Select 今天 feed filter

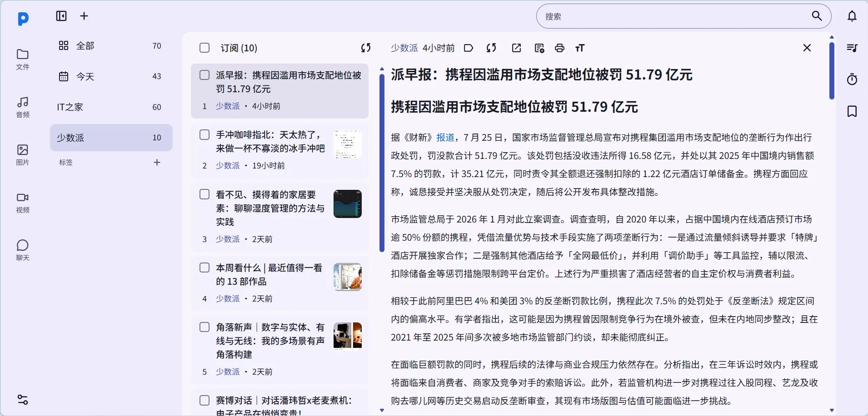coord(111,76)
